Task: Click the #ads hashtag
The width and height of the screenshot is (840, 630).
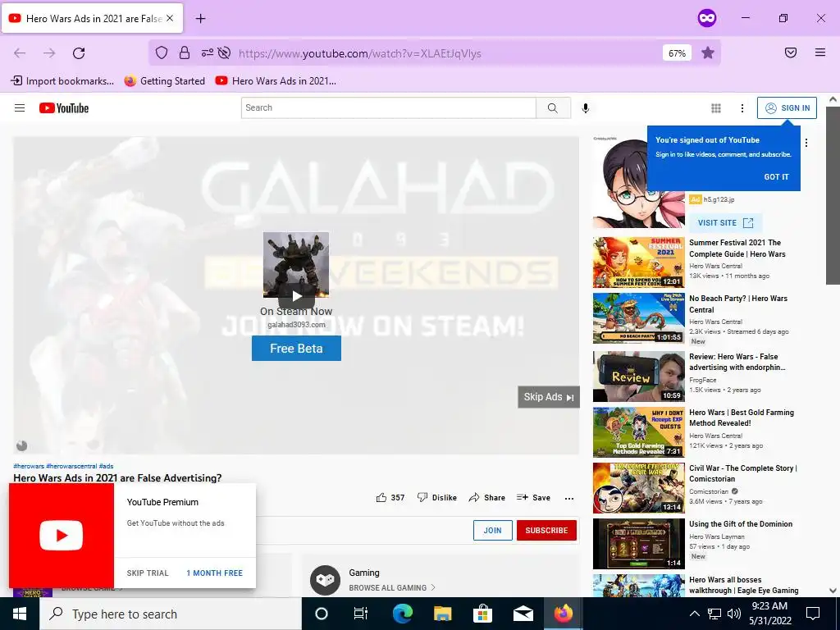Action: point(106,466)
